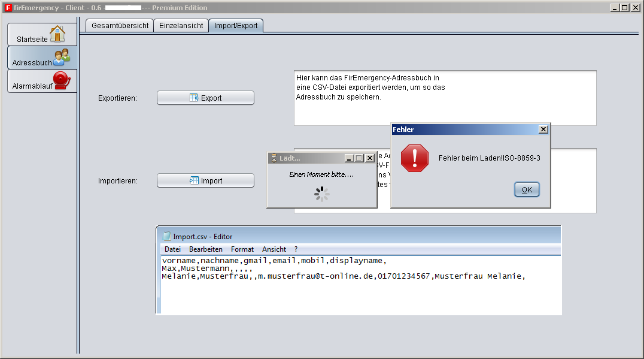The height and width of the screenshot is (359, 644).
Task: Select the Import/Export tab
Action: 236,26
